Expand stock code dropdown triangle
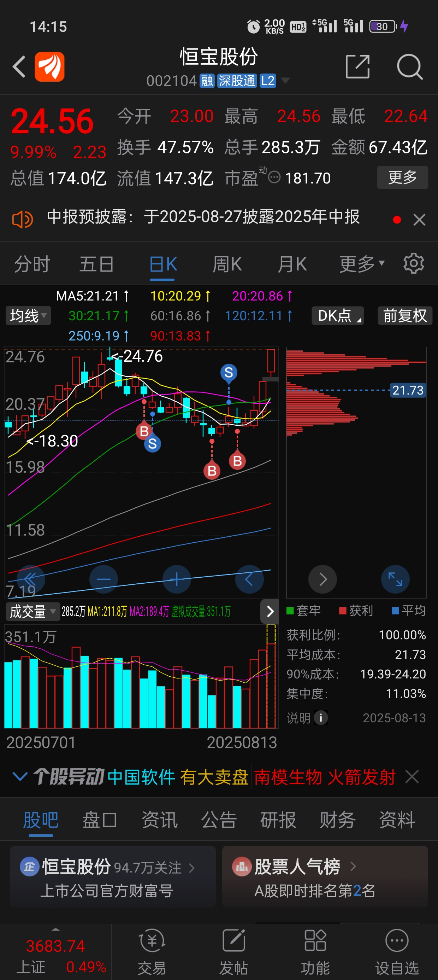The width and height of the screenshot is (438, 980). (x=285, y=80)
